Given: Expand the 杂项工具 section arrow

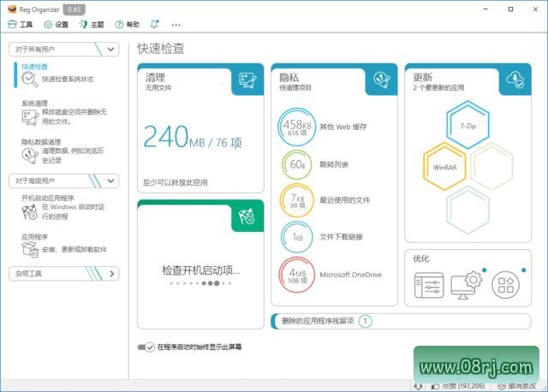Looking at the screenshot, I should coord(112,274).
